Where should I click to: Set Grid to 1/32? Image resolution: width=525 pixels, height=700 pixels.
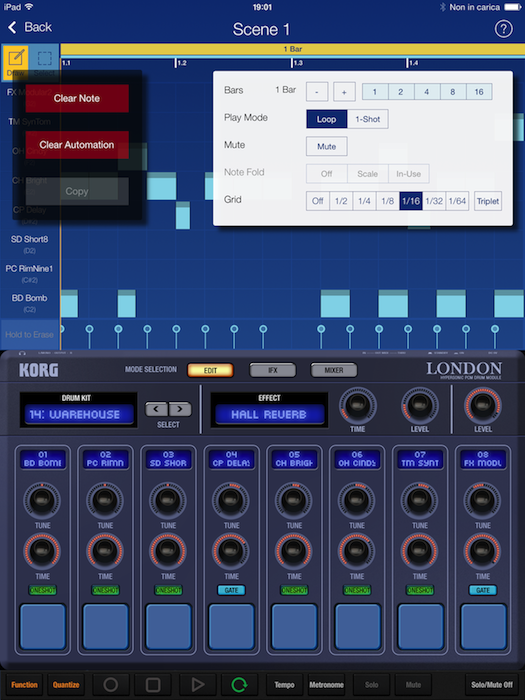pos(434,201)
